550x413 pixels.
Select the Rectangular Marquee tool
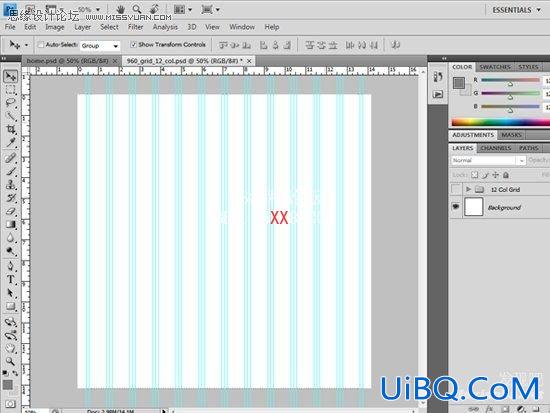point(11,90)
